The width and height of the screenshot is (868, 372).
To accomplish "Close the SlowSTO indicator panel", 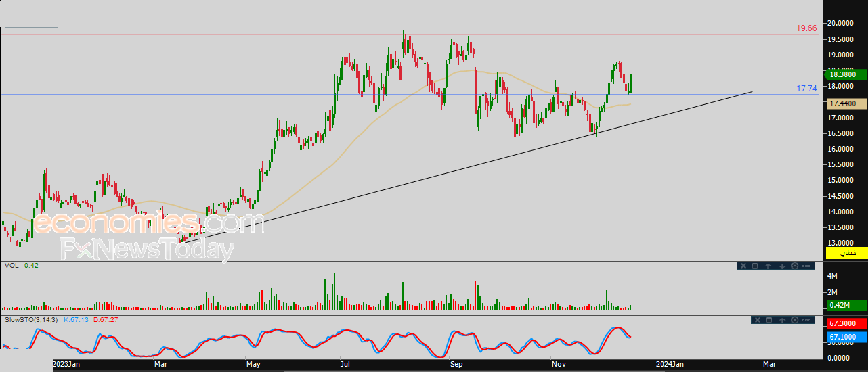I will coord(758,320).
